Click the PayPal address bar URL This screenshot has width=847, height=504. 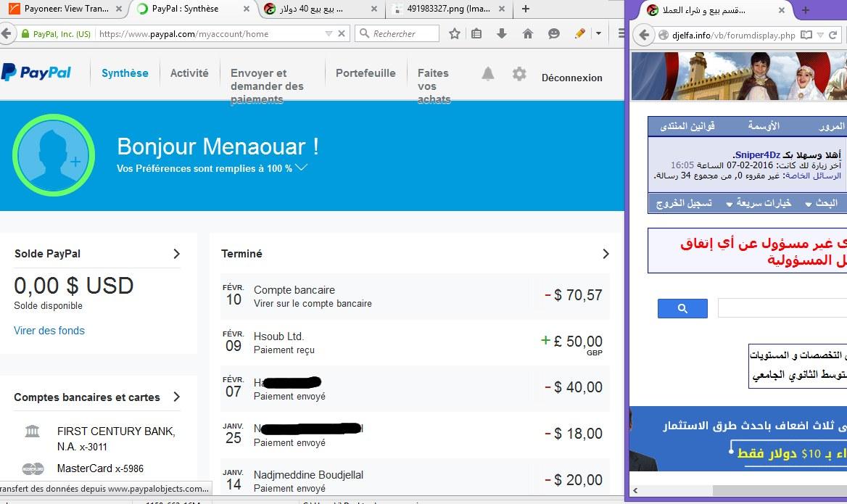[x=183, y=34]
